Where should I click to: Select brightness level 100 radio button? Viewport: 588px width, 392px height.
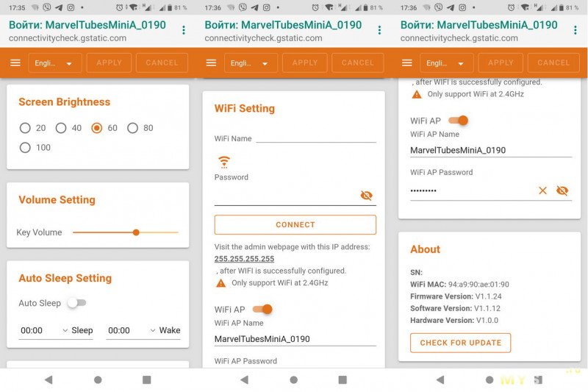click(26, 147)
